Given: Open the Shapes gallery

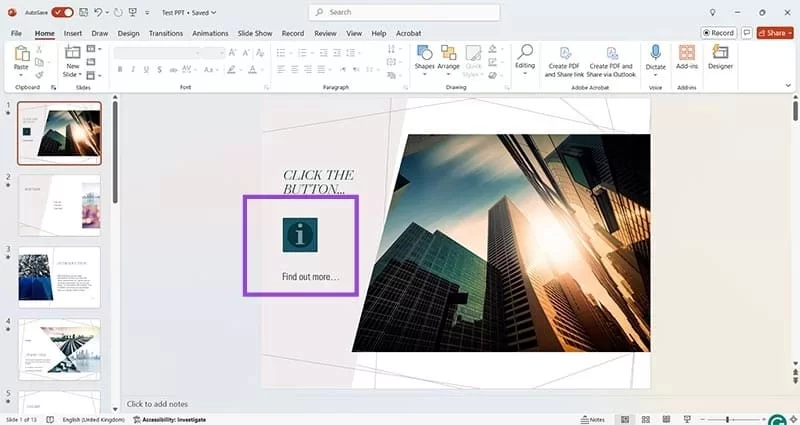Looking at the screenshot, I should [x=424, y=54].
